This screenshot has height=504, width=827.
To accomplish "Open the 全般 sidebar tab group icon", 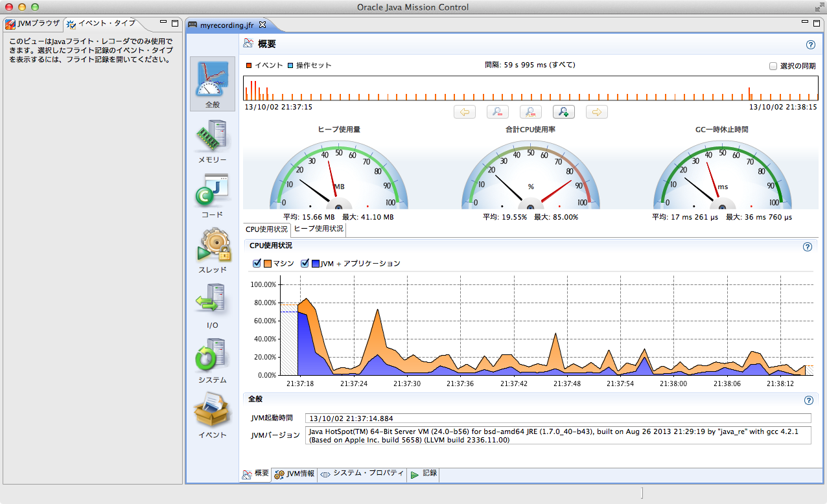I will 213,84.
